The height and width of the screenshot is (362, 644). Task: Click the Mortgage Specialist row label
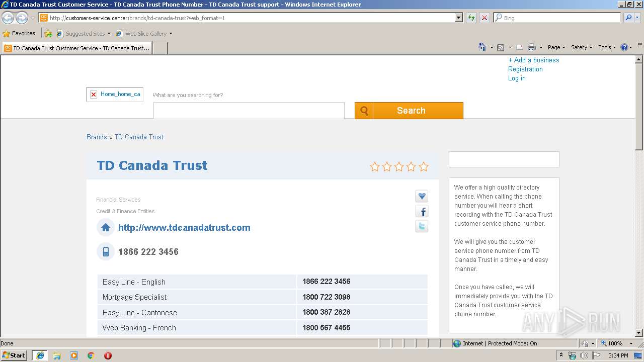134,297
